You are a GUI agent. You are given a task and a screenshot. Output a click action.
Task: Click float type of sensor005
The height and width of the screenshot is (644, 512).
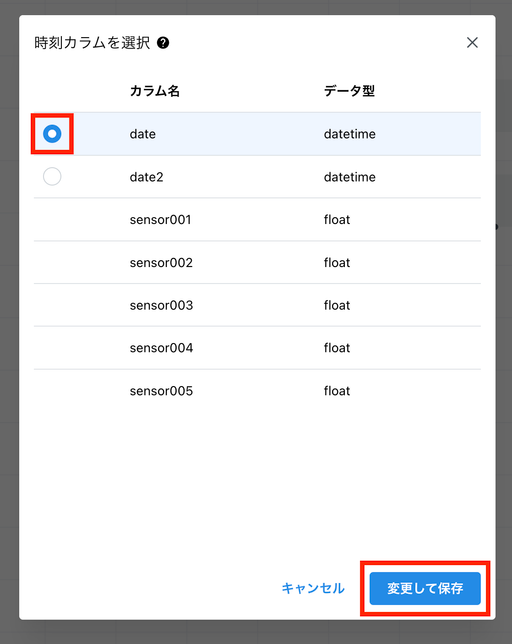337,391
